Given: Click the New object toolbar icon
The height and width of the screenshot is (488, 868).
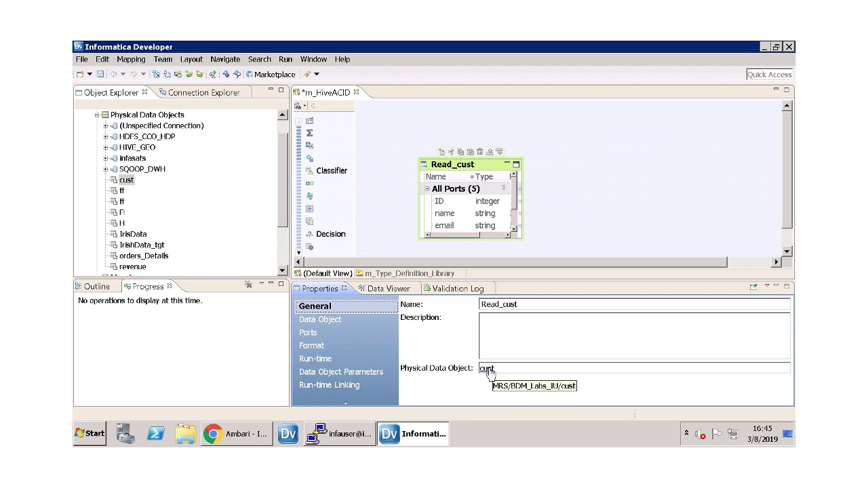Looking at the screenshot, I should tap(80, 75).
